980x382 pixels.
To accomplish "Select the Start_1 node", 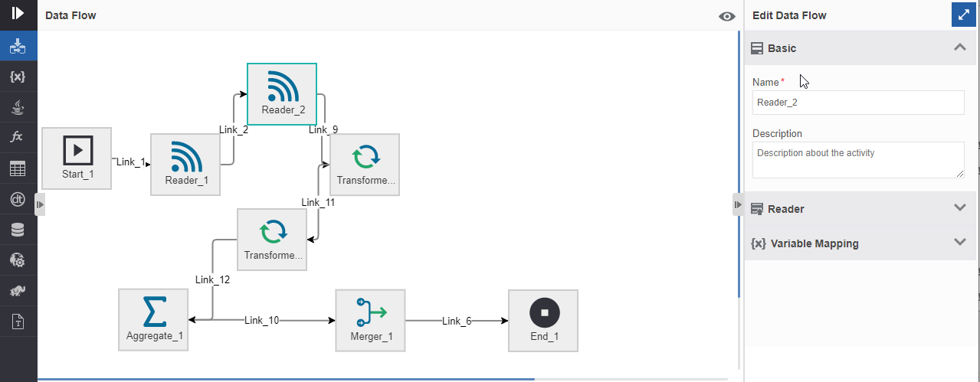I will point(77,158).
